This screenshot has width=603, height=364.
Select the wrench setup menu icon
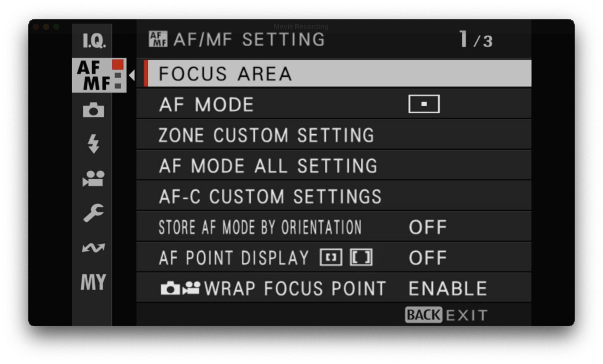coord(94,212)
